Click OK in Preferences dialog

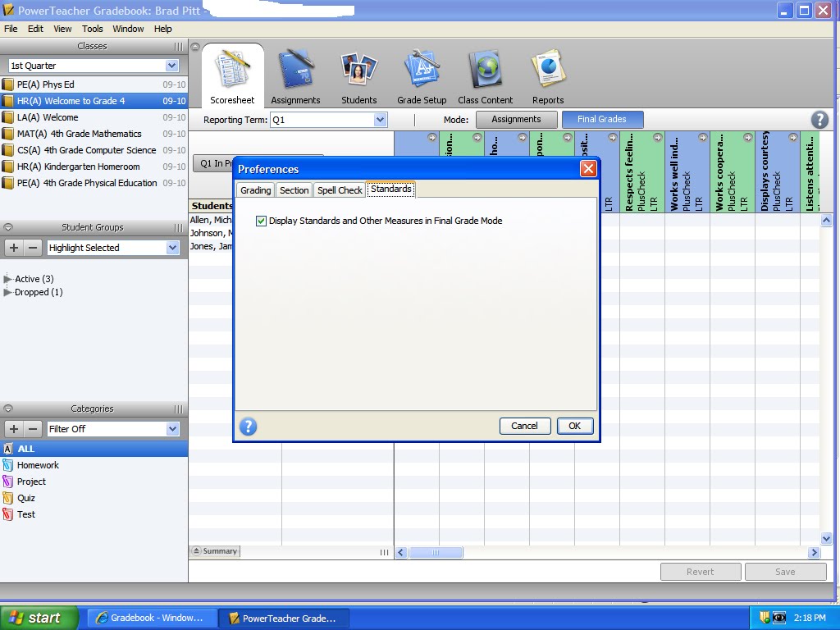pos(575,426)
